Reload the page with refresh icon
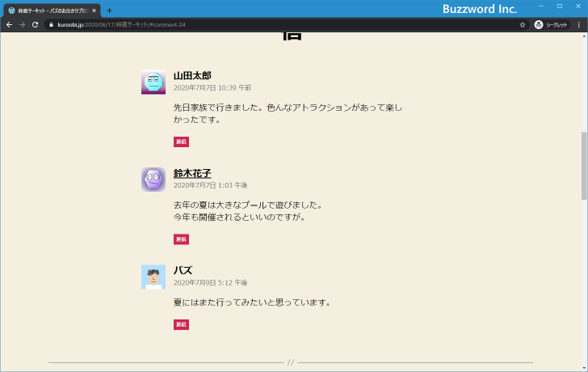 click(35, 25)
